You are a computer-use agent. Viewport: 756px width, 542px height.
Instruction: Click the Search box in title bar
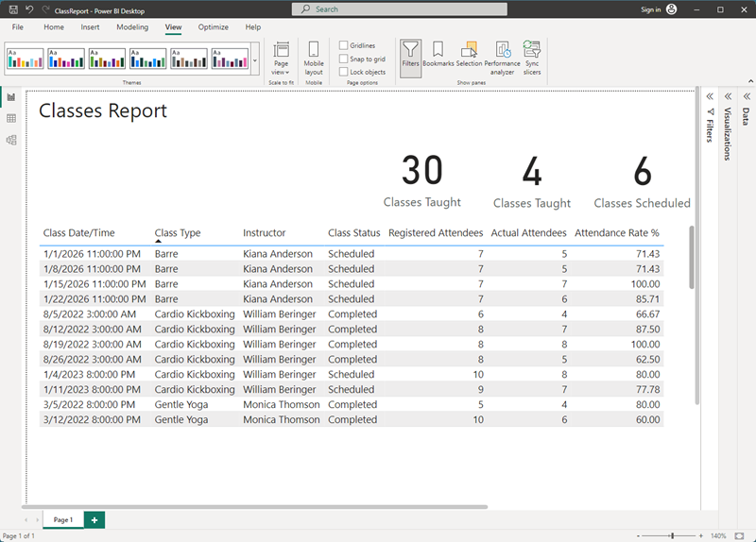[x=399, y=9]
